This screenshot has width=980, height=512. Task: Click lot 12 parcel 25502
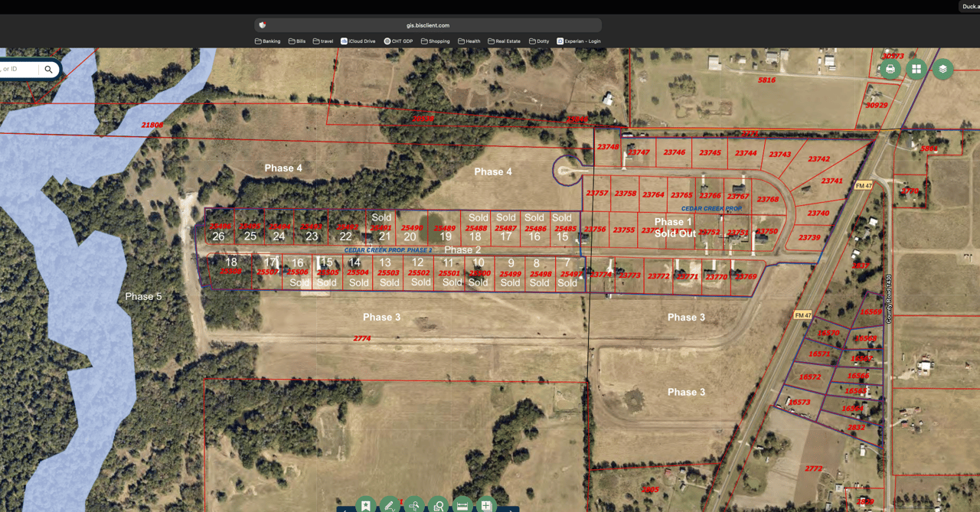419,272
